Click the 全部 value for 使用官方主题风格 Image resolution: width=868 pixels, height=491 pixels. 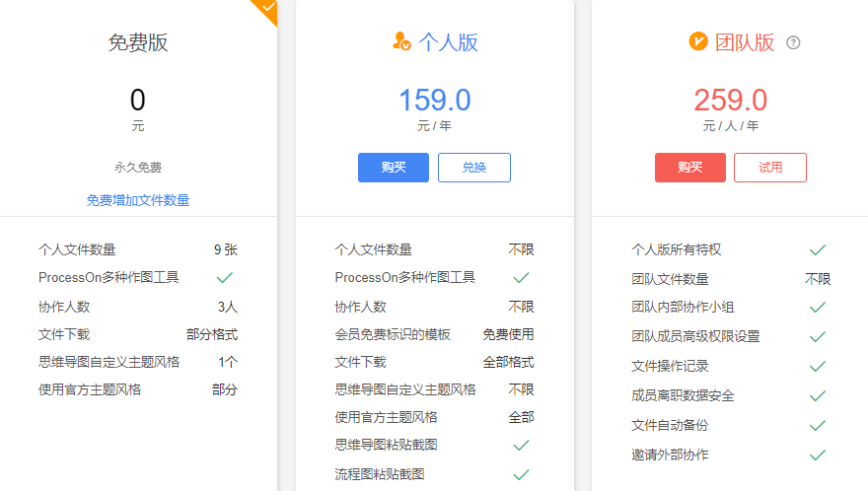522,417
